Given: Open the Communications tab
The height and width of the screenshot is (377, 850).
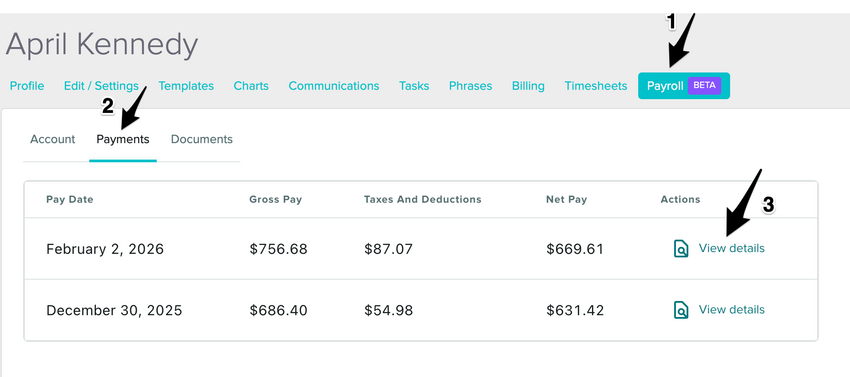Looking at the screenshot, I should pyautogui.click(x=334, y=86).
